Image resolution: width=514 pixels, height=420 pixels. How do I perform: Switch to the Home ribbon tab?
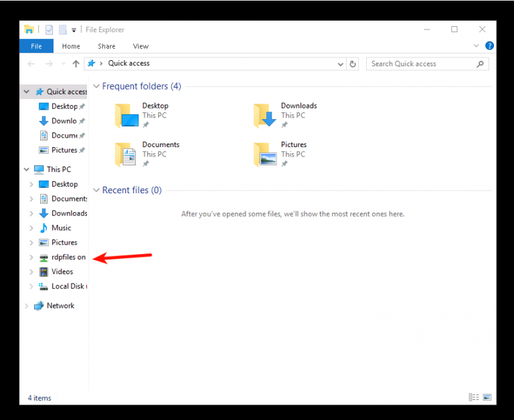(x=71, y=46)
